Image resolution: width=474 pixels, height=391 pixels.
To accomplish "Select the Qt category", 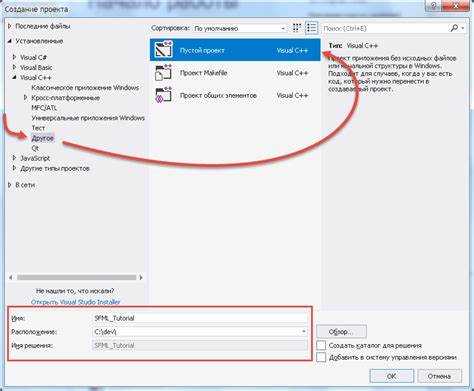I will 35,148.
